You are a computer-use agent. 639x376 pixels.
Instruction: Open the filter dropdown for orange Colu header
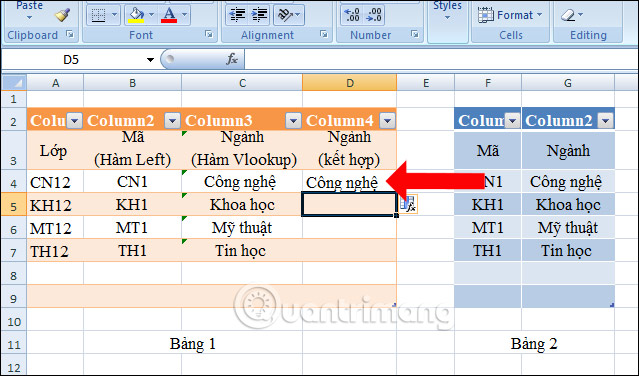[75, 121]
